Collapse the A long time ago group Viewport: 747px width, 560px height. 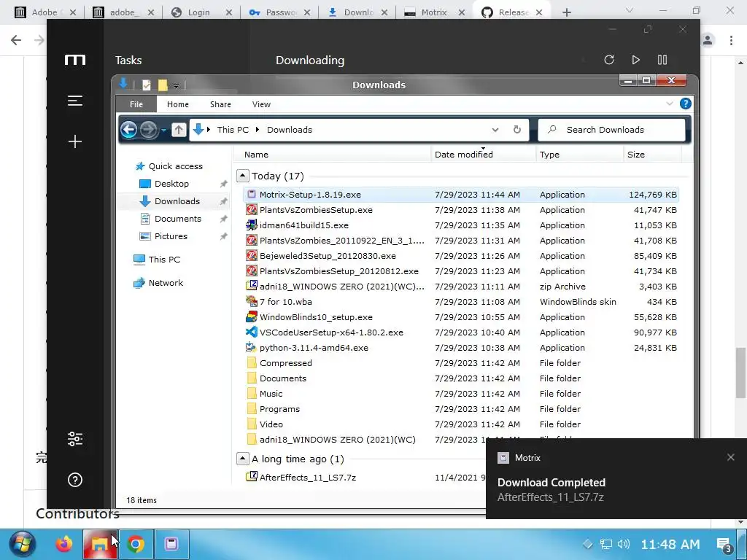click(x=242, y=459)
